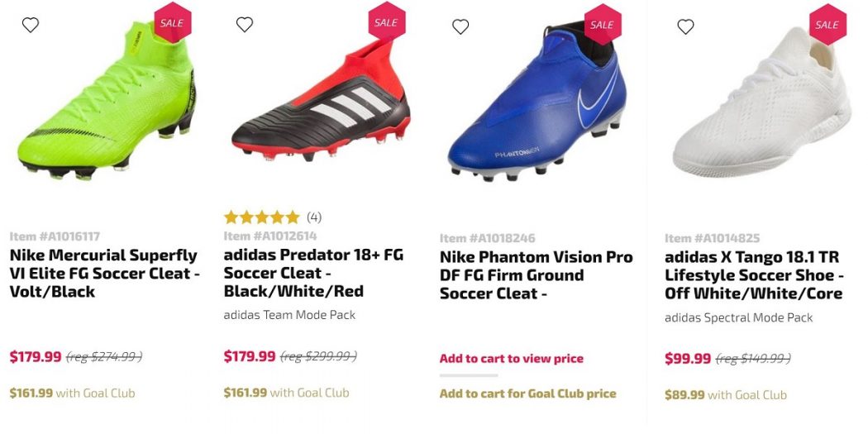
Task: Add Nike Phantom Vision Pro to wishlist
Action: point(460,26)
